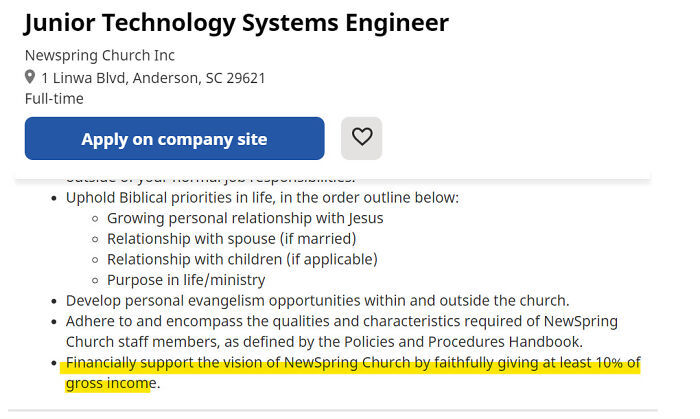Click the Full-time job type label
This screenshot has height=419, width=700.
coord(54,99)
